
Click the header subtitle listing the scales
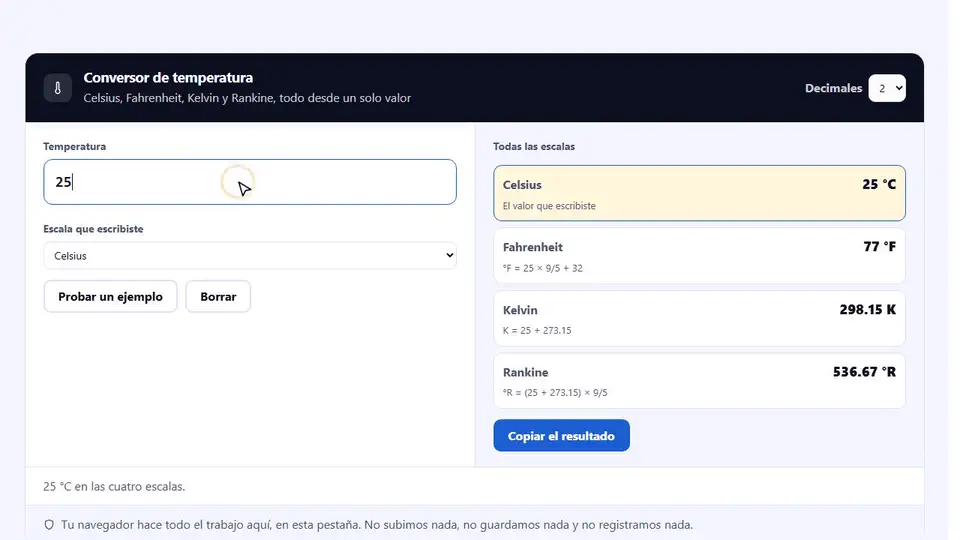pos(247,98)
